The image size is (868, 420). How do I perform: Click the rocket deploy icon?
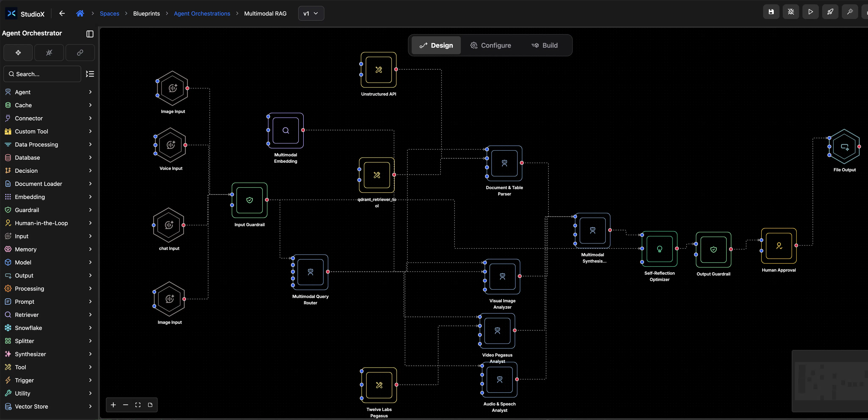pyautogui.click(x=830, y=12)
